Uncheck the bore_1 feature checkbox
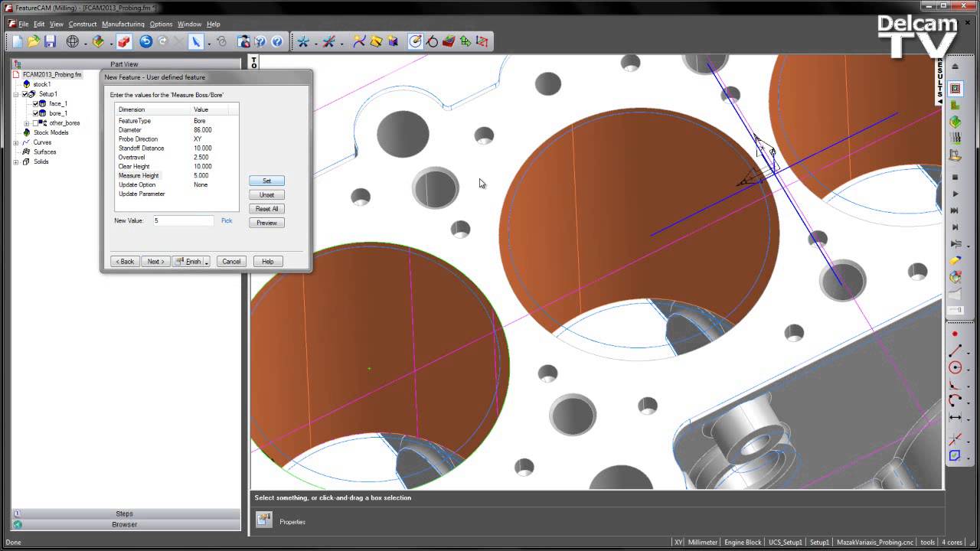This screenshot has width=980, height=551. (35, 113)
